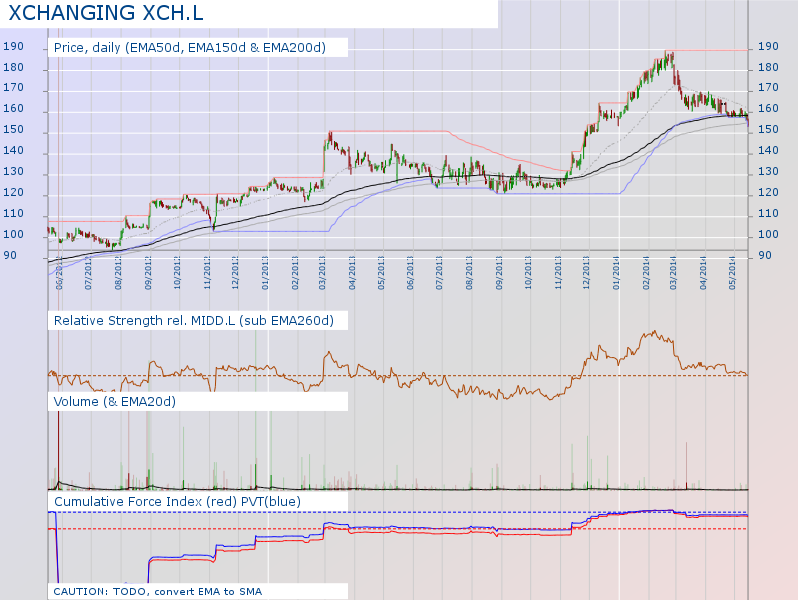The height and width of the screenshot is (600, 798).
Task: Click the 110 value on the right price axis
Action: [x=768, y=213]
